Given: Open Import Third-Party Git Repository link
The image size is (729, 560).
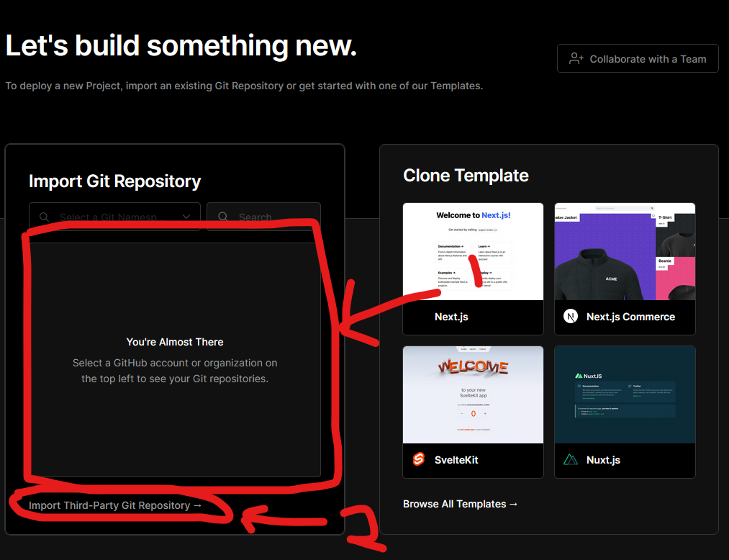Looking at the screenshot, I should pyautogui.click(x=115, y=505).
